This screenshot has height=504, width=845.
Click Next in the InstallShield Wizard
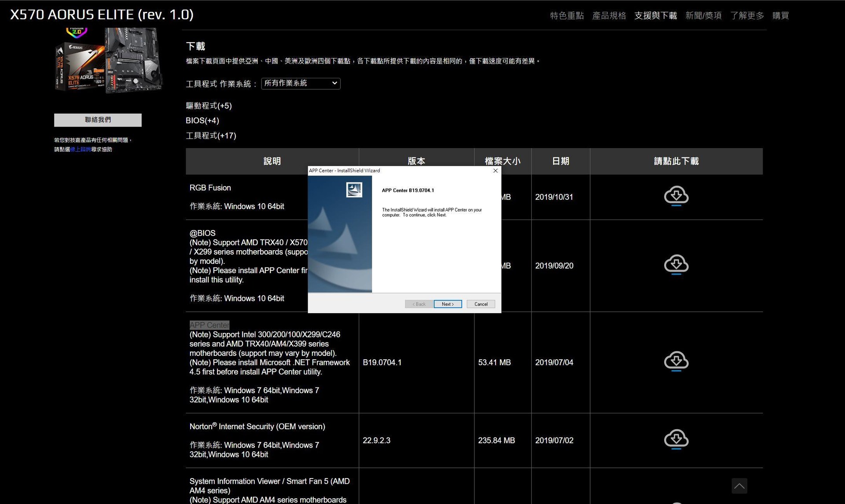click(448, 304)
